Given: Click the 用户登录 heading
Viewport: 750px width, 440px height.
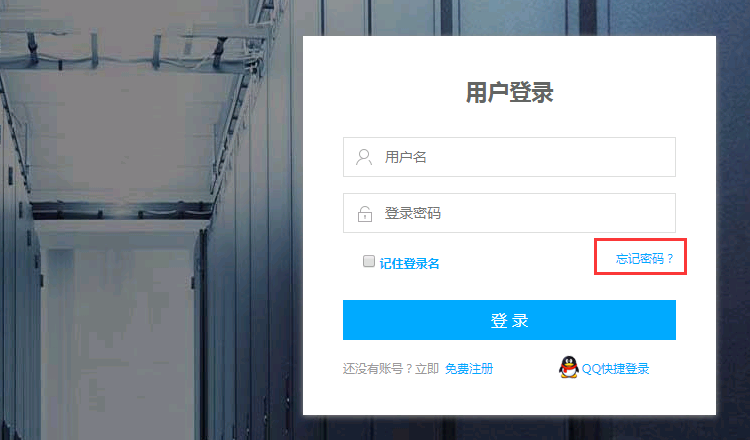Looking at the screenshot, I should click(x=509, y=92).
